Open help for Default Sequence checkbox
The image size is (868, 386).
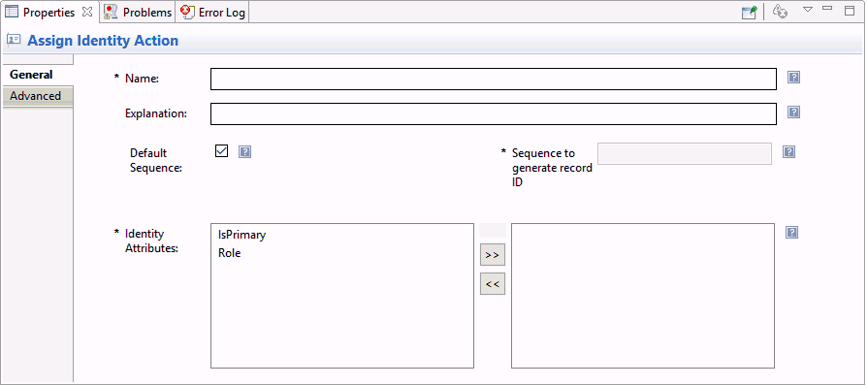point(244,151)
